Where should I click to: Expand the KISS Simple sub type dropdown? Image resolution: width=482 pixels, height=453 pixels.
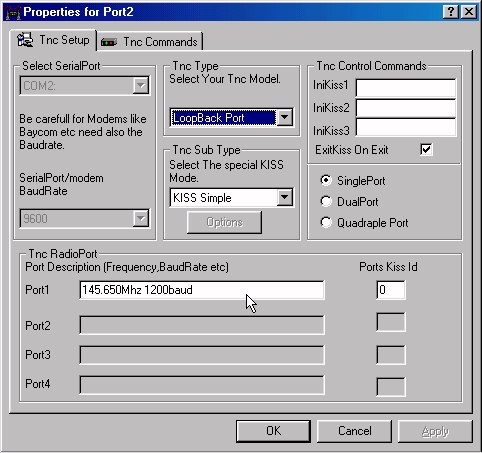(x=285, y=197)
